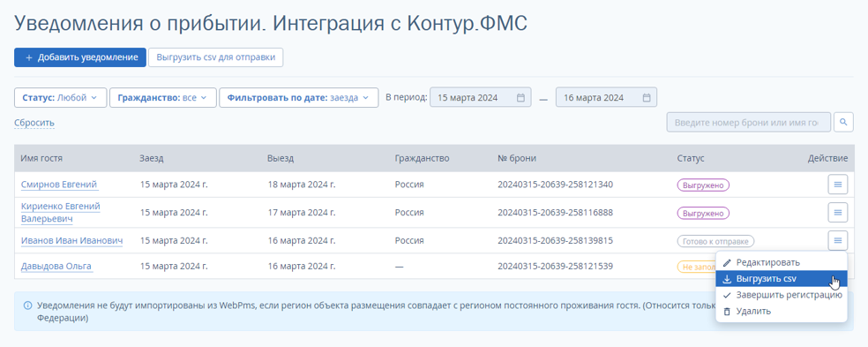Open guest link Смирнов Евгений
The image size is (868, 347).
pyautogui.click(x=60, y=185)
